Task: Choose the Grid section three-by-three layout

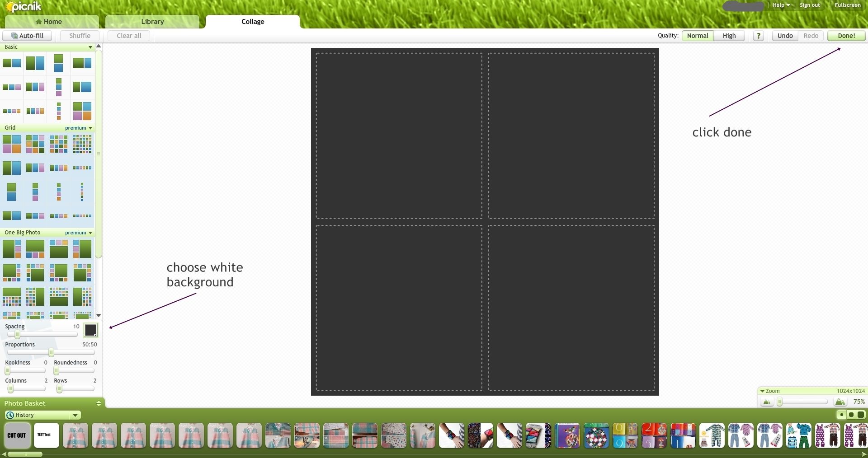Action: tap(35, 144)
